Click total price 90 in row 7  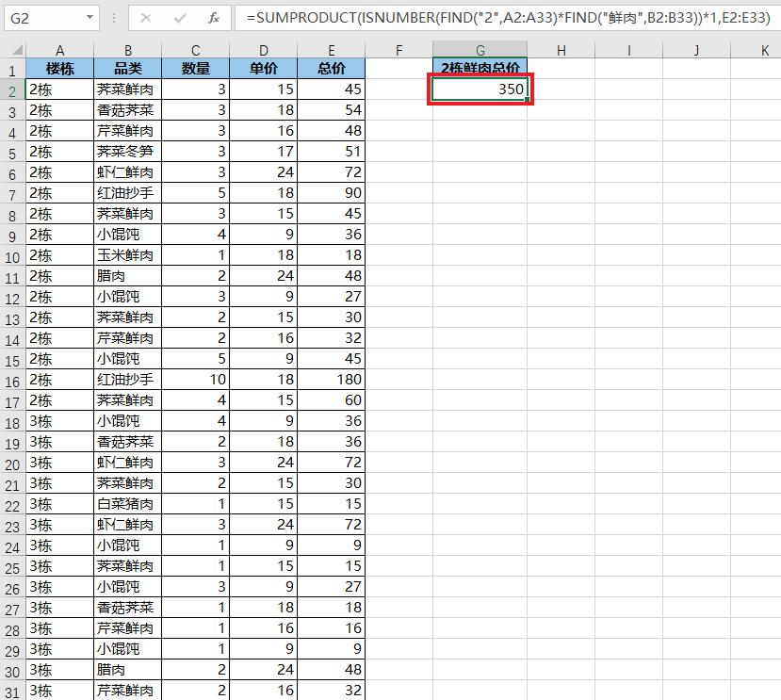pyautogui.click(x=332, y=193)
